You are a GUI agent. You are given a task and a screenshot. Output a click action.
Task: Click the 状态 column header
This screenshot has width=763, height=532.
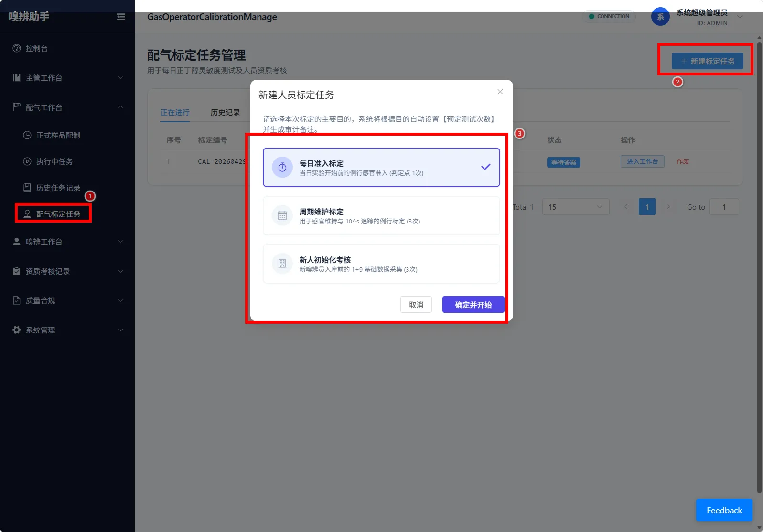[554, 140]
